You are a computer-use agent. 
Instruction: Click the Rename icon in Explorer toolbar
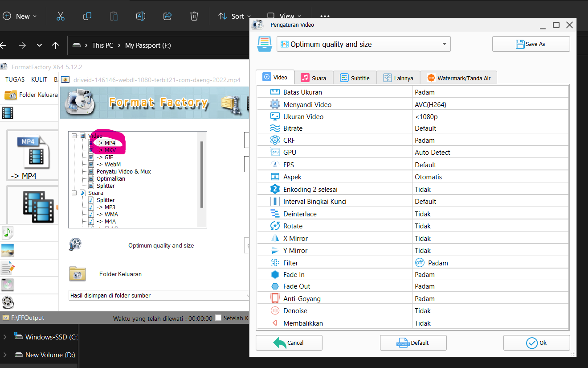click(x=141, y=16)
